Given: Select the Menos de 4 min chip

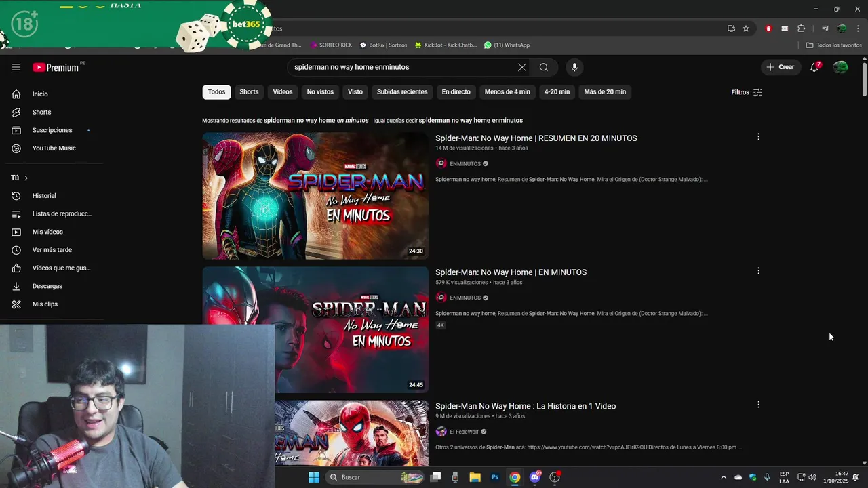Looking at the screenshot, I should [x=507, y=92].
